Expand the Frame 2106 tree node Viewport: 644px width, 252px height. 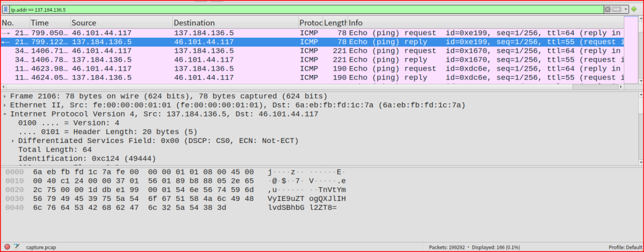coord(5,96)
